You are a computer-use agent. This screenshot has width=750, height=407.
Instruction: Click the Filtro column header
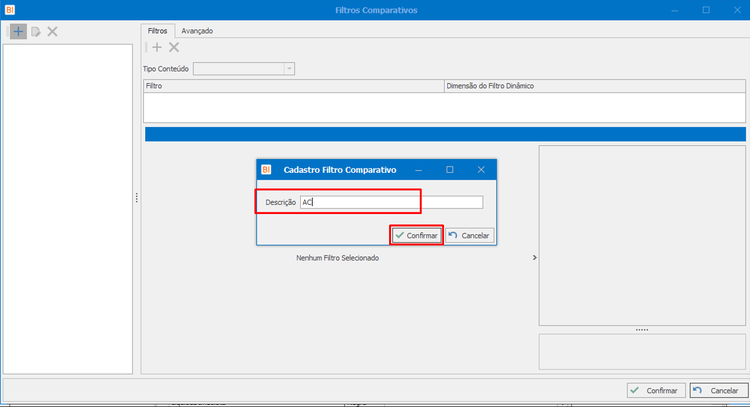click(x=294, y=86)
